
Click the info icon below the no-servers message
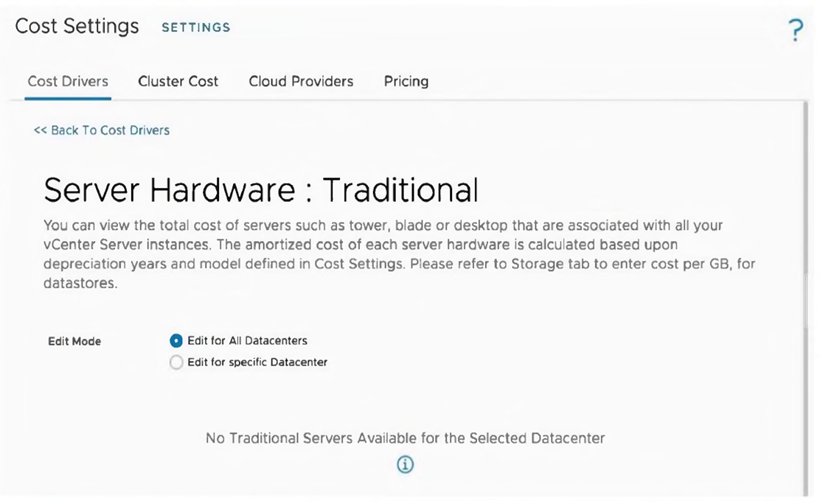point(405,464)
